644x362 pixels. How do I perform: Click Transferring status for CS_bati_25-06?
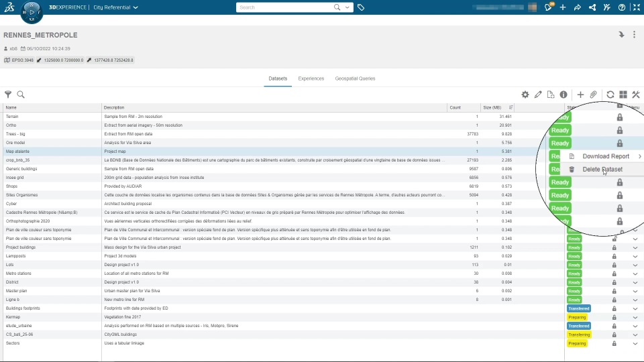(579, 335)
